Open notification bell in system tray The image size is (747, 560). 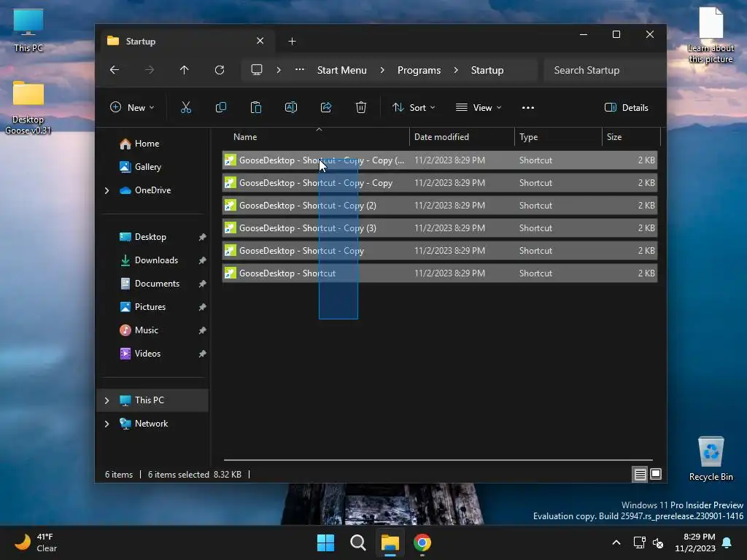727,542
